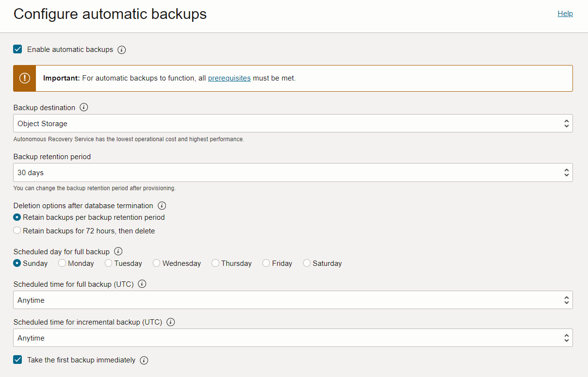
Task: Select Friday radio button for full backup
Action: click(x=266, y=263)
